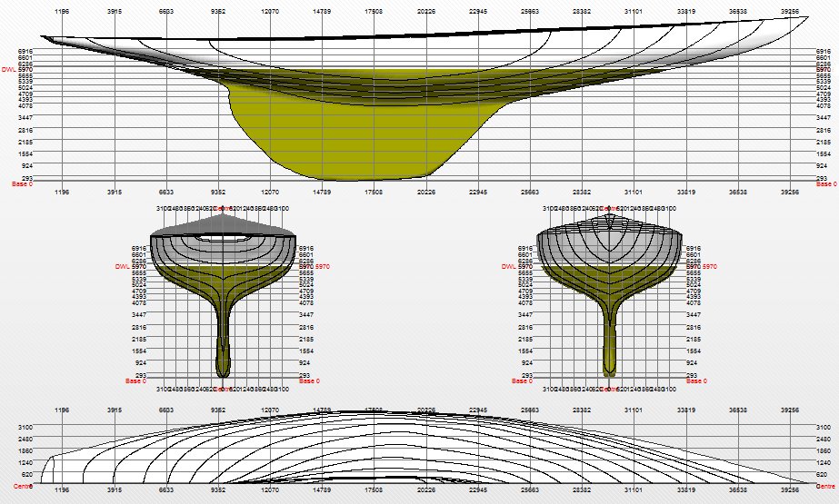The height and width of the screenshot is (504, 839).
Task: Click the keel fin in the right body plan
Action: click(610, 327)
